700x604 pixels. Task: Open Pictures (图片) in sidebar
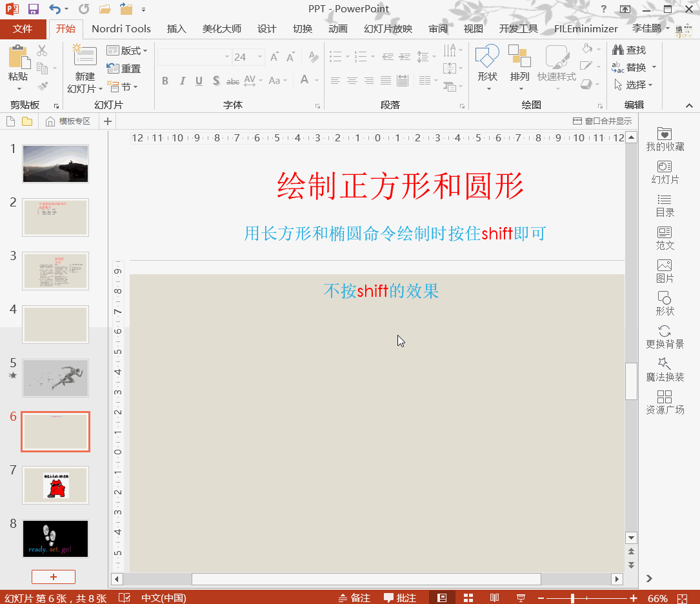(665, 271)
